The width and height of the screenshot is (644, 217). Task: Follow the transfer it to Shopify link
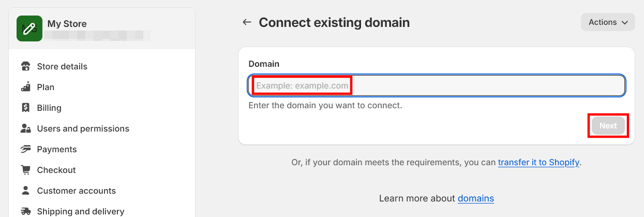coord(538,163)
